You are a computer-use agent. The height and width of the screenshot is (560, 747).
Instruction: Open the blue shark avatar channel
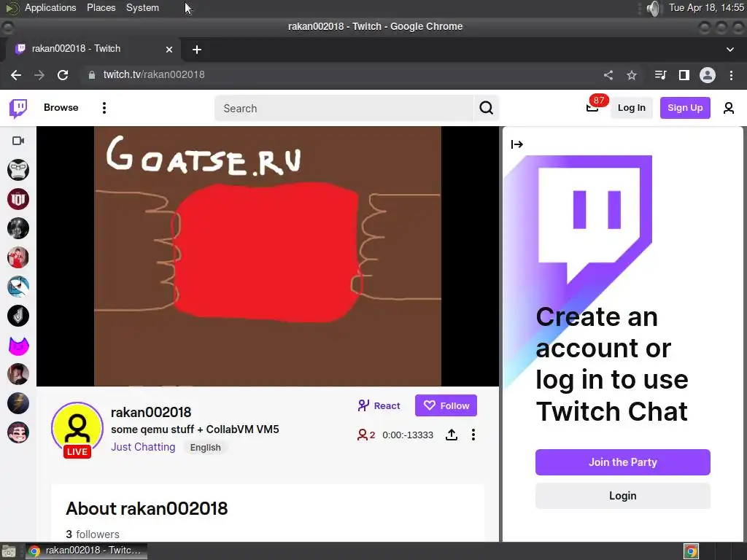click(x=18, y=287)
